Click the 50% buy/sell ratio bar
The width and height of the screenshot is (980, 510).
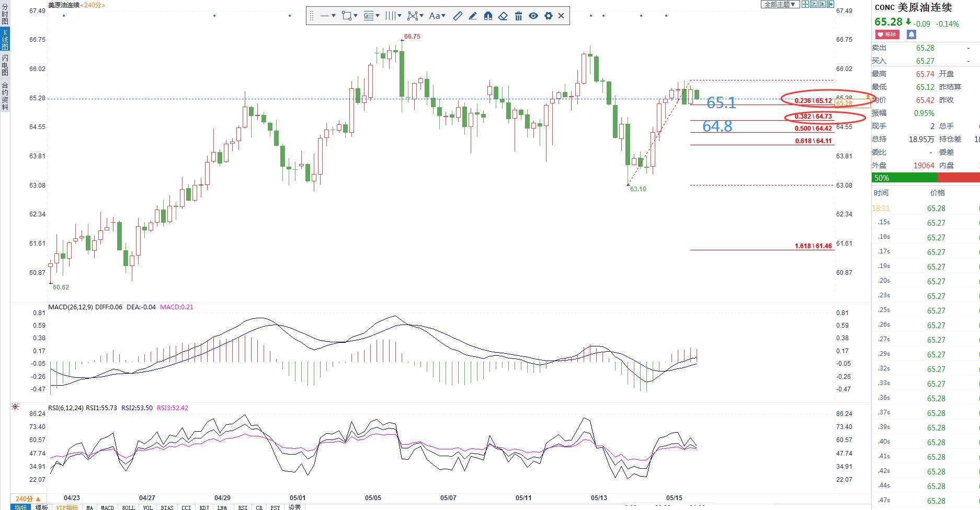click(926, 178)
